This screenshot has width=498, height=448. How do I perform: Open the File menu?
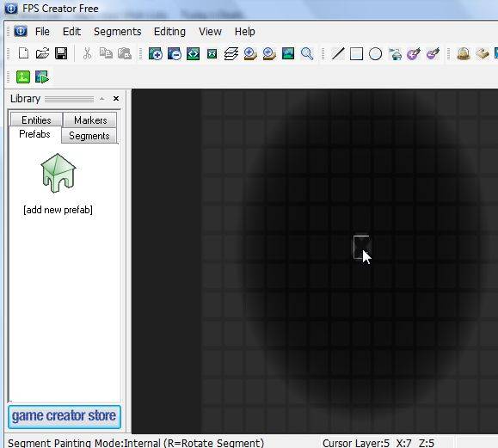42,32
